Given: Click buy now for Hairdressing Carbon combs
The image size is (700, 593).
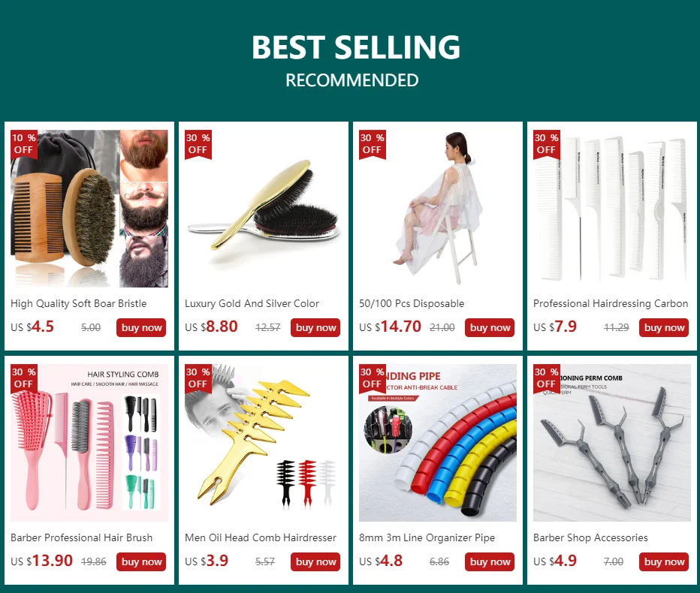Looking at the screenshot, I should coord(663,327).
